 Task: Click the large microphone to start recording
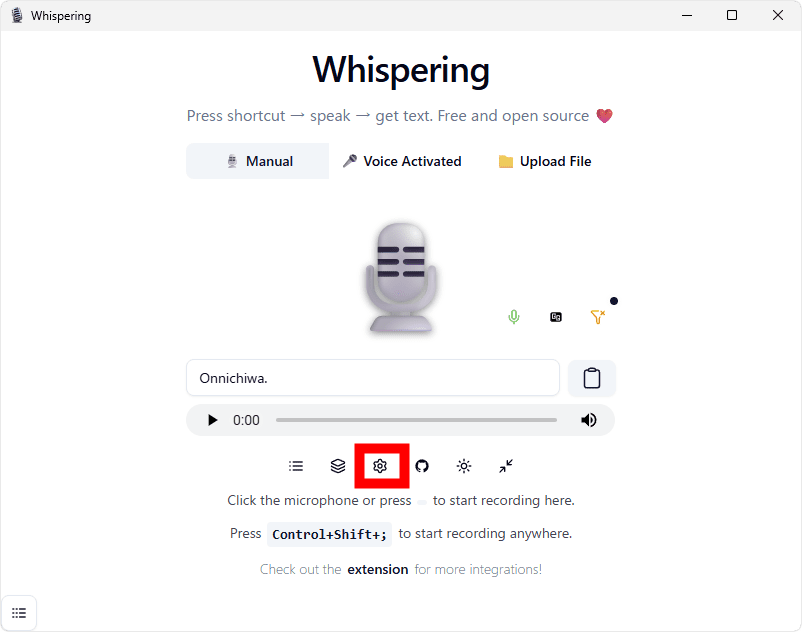pos(401,279)
